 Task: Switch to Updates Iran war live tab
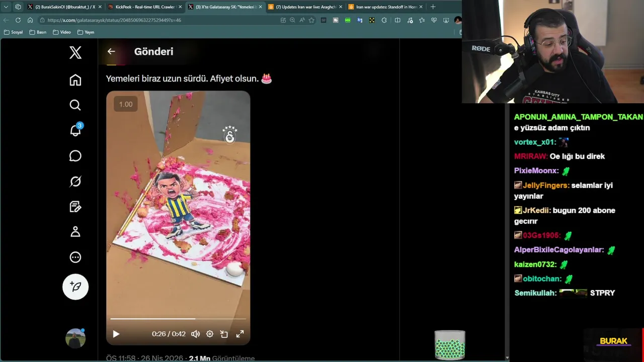coord(305,7)
